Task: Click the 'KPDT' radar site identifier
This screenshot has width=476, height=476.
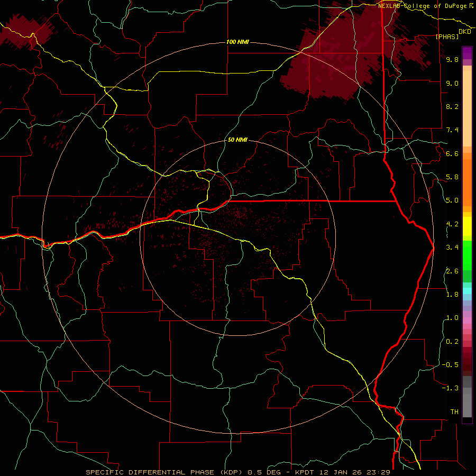Action: point(304,472)
